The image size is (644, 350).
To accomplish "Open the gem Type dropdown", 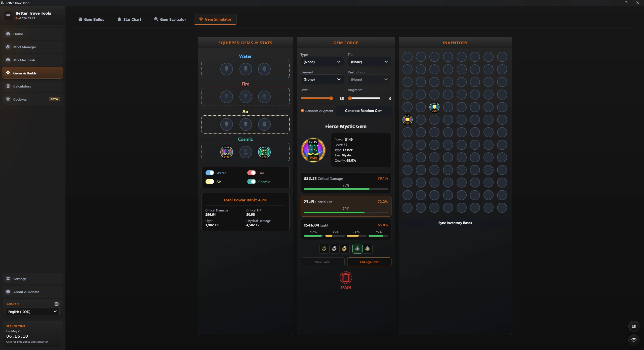I will pos(322,62).
